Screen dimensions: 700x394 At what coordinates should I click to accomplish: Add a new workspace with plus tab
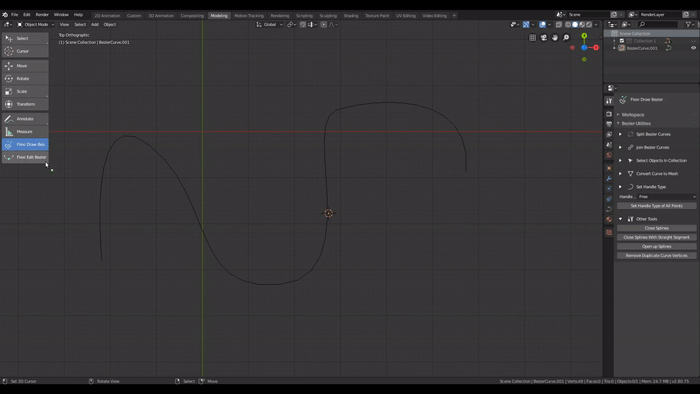(454, 16)
